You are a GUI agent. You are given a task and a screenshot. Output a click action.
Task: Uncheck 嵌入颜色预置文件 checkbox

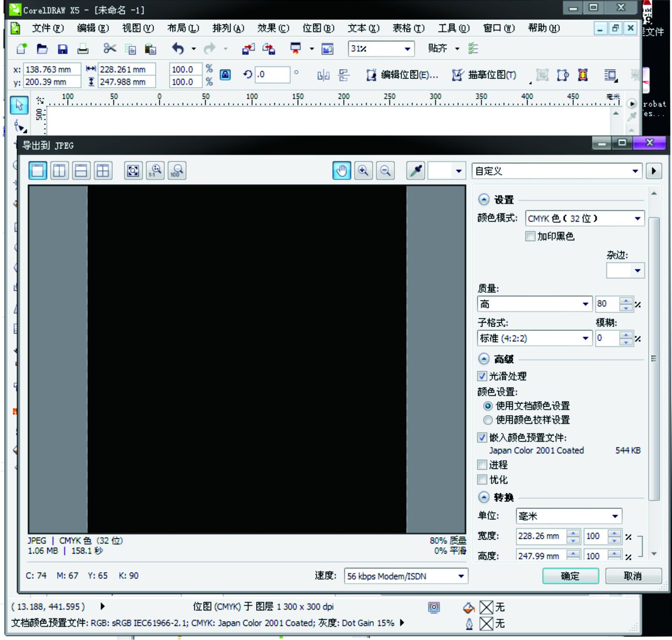(x=482, y=437)
